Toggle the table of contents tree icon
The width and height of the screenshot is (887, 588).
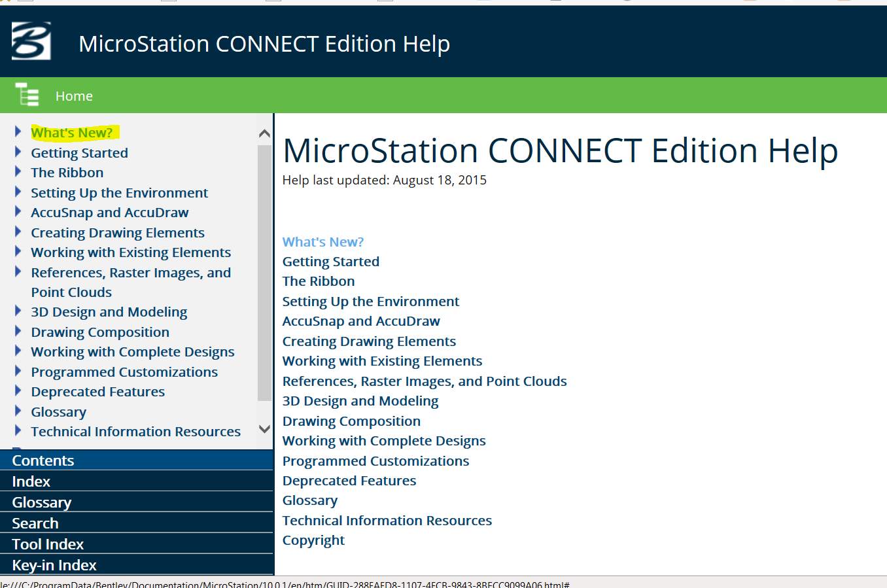(x=27, y=95)
